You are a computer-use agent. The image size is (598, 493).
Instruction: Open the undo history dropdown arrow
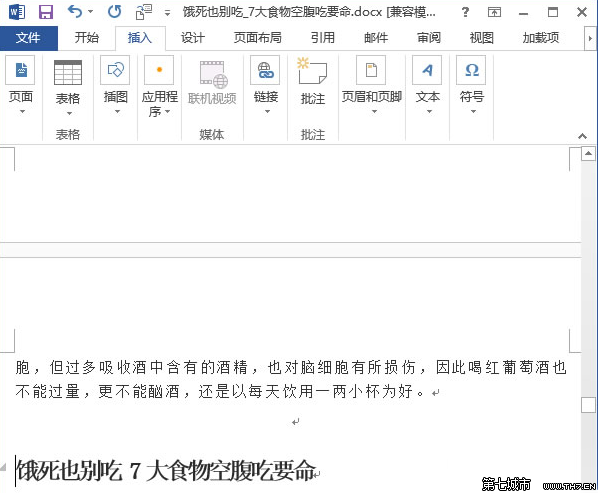point(91,12)
